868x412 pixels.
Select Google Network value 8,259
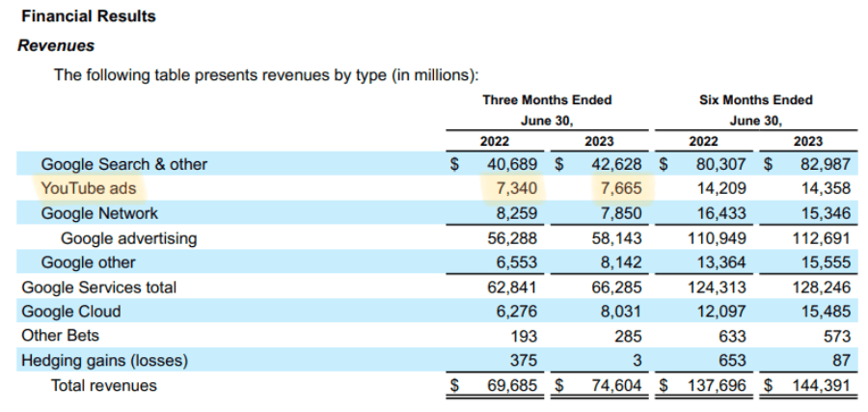(516, 213)
